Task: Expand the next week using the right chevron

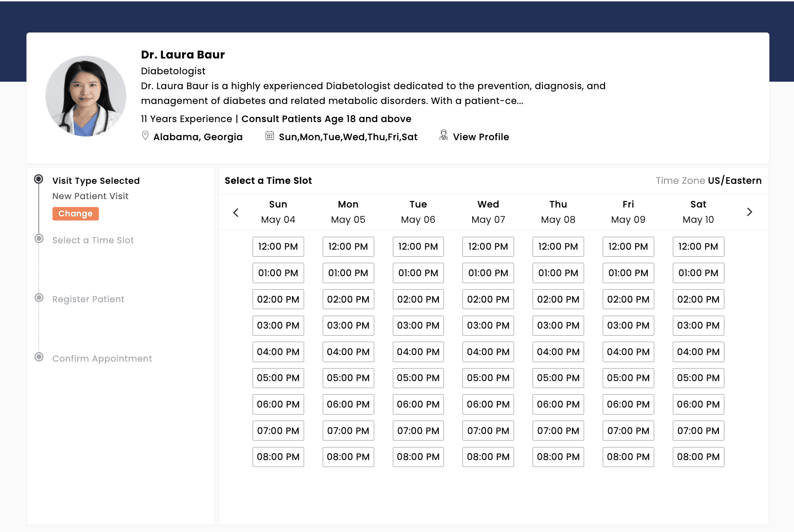Action: [x=749, y=212]
